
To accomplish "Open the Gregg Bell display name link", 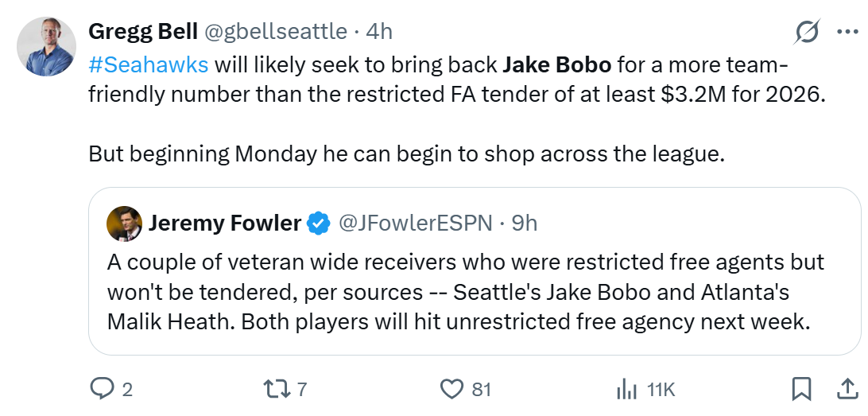I will pos(142,31).
